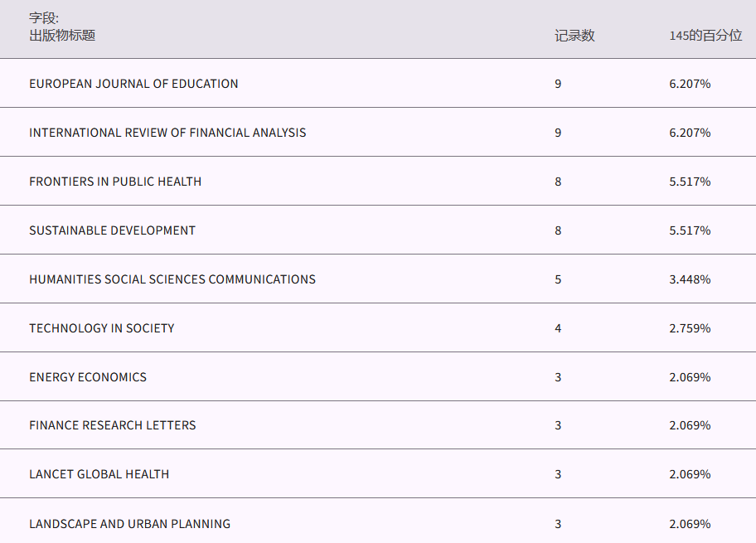Select LANCET GLOBAL HEALTH title
This screenshot has height=543, width=756.
[99, 474]
